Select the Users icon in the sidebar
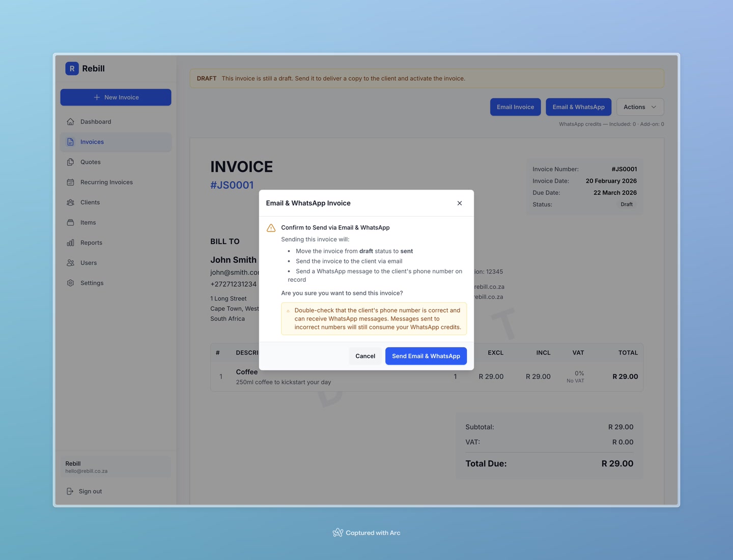The width and height of the screenshot is (733, 560). pos(70,262)
